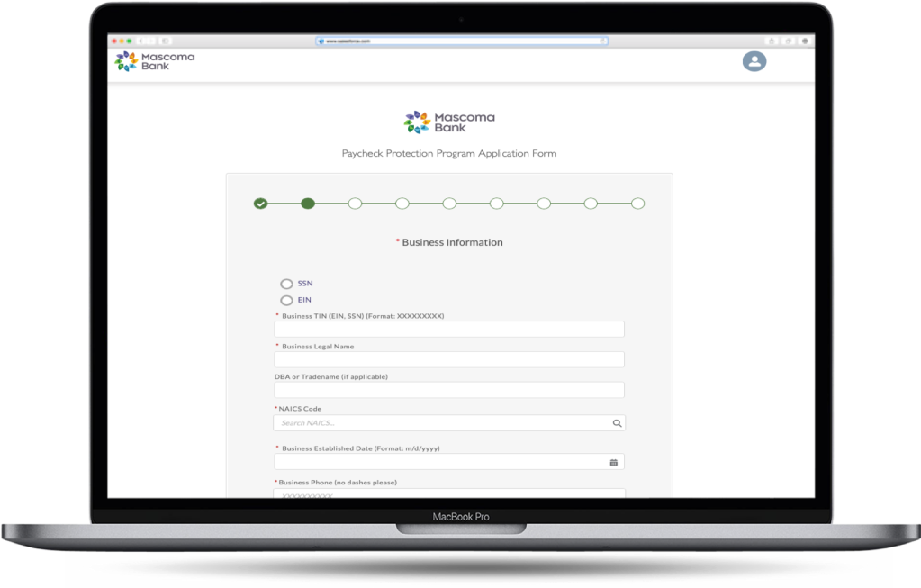
Task: Jump to sixth progress step circle
Action: pos(496,204)
